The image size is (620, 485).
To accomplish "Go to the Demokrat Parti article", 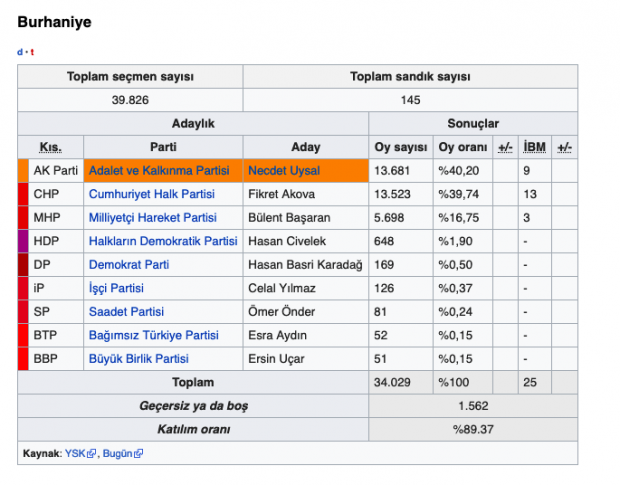I will 129,264.
